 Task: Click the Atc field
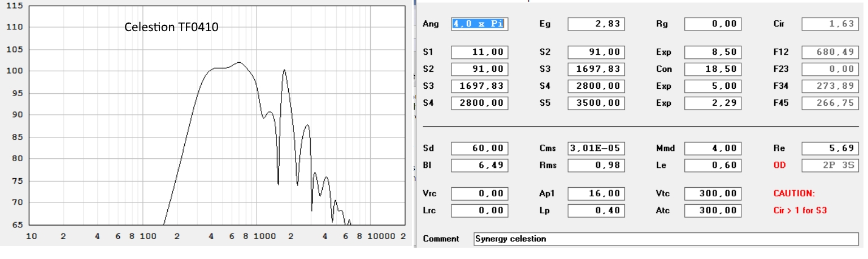[x=713, y=211]
